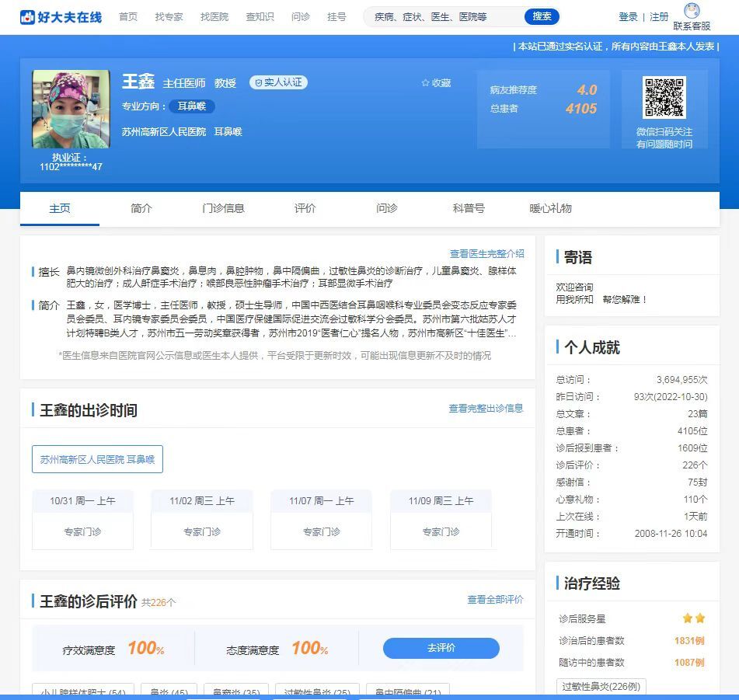739x700 pixels.
Task: Click the WeChat QR code image
Action: coord(664,98)
